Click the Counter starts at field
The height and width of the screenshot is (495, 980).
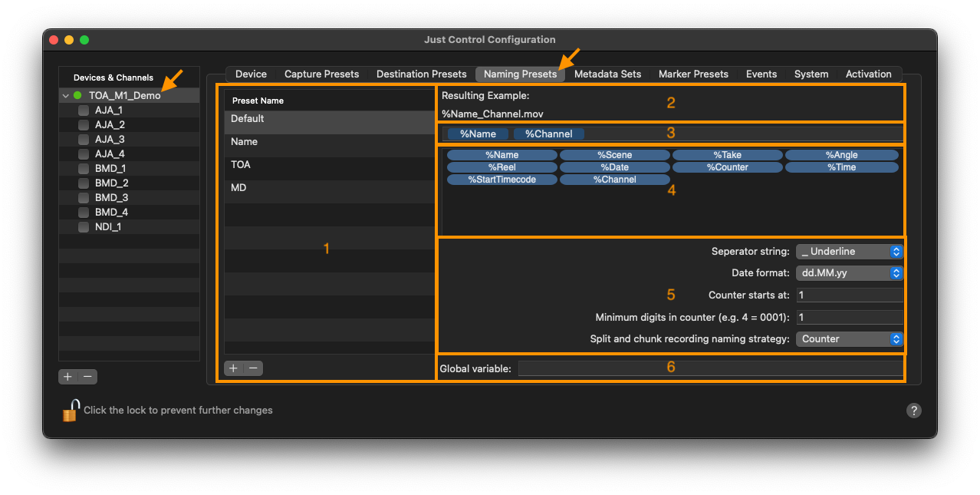849,295
